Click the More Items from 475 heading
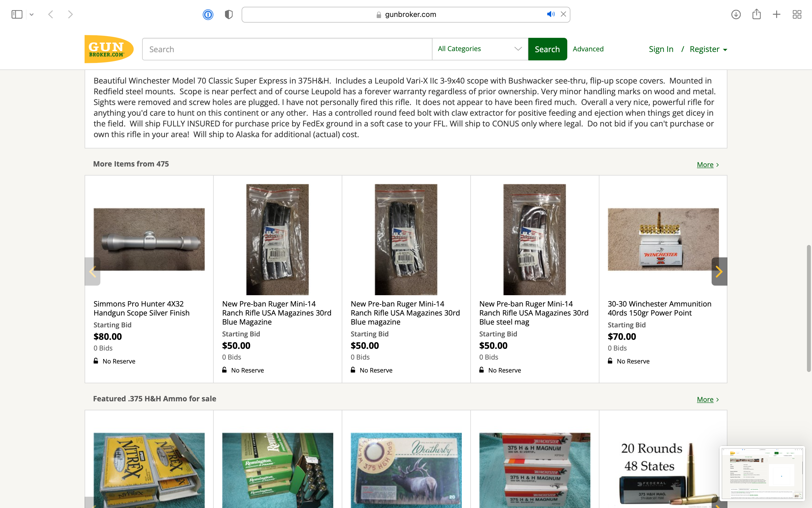Image resolution: width=812 pixels, height=508 pixels. (x=131, y=164)
